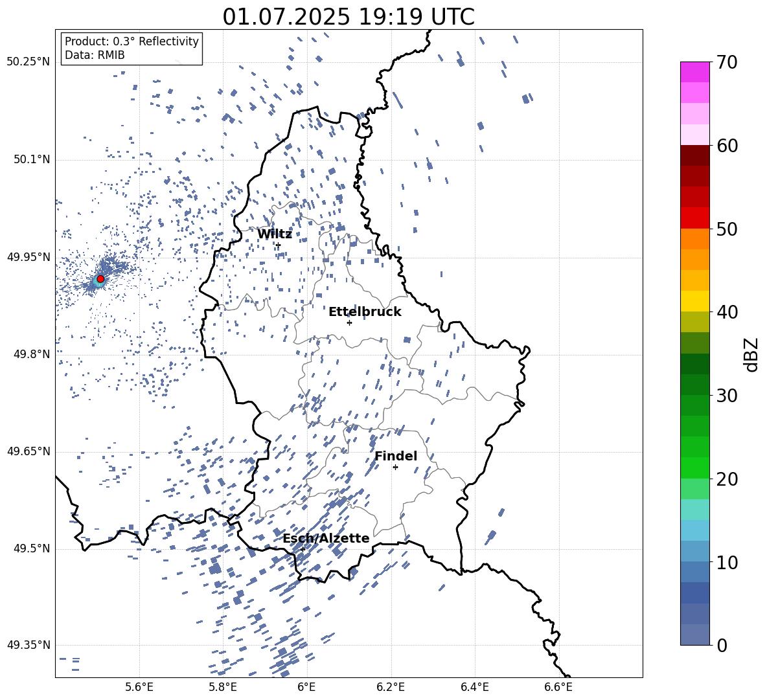The image size is (767, 700).
Task: Click the 6°E longitude label
Action: 306,687
